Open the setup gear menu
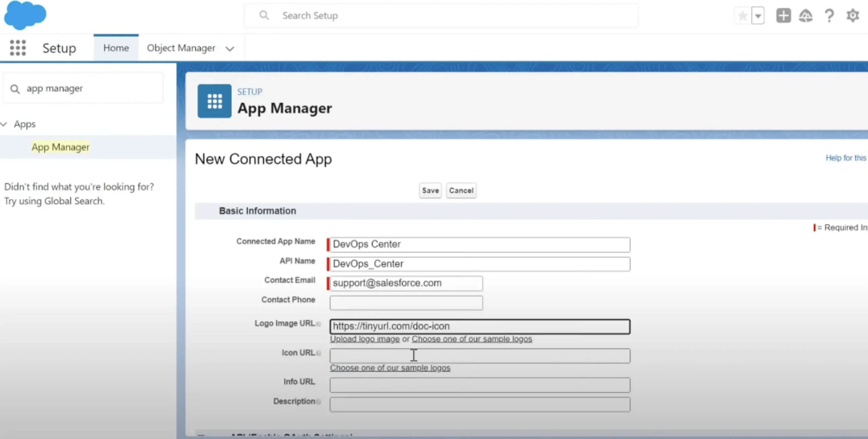This screenshot has width=868, height=439. click(852, 16)
